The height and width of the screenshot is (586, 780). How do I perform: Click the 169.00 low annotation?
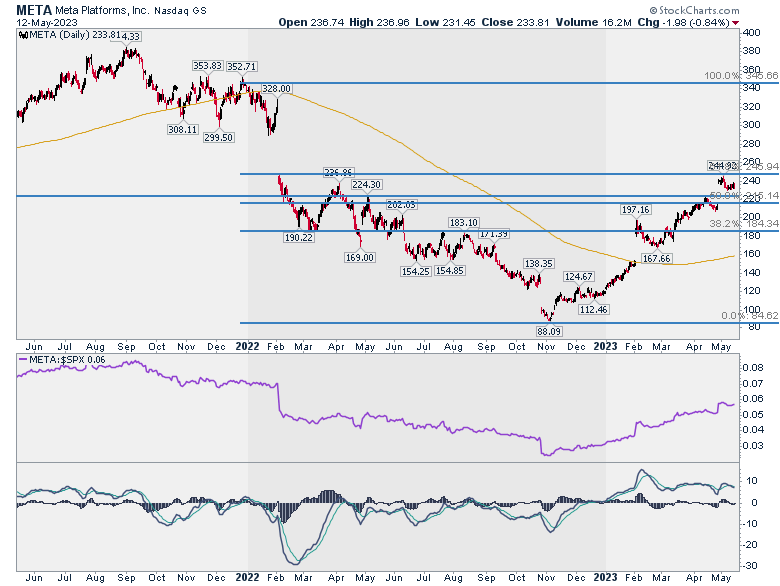(x=360, y=257)
